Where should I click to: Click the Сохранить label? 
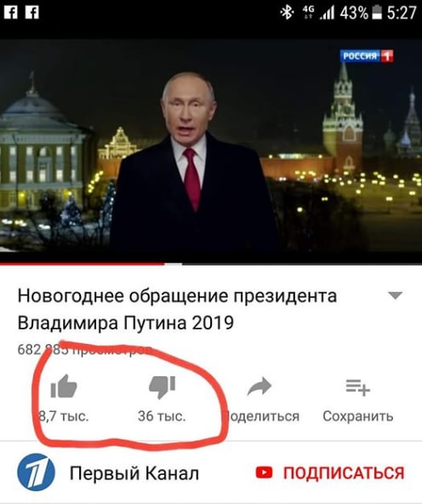coord(358,416)
